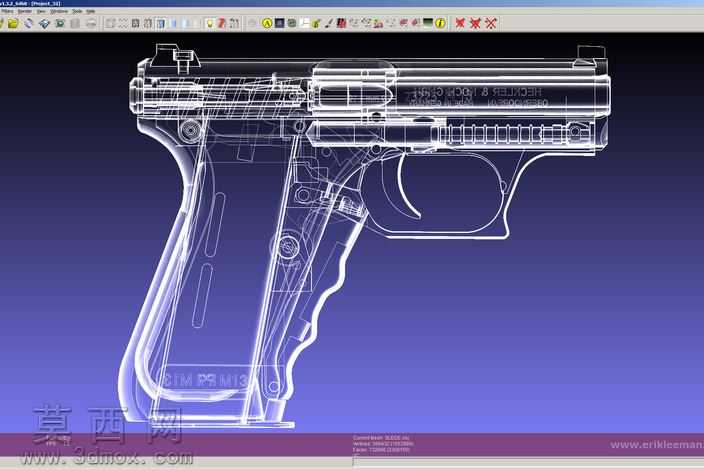
Task: Select the highlighted flat lines render mode
Action: 161,23
